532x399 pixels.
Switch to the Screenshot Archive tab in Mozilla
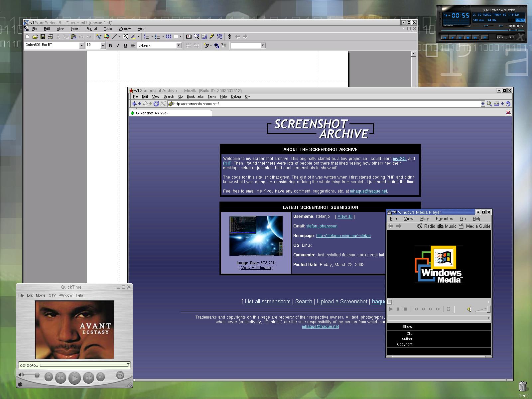(x=171, y=113)
